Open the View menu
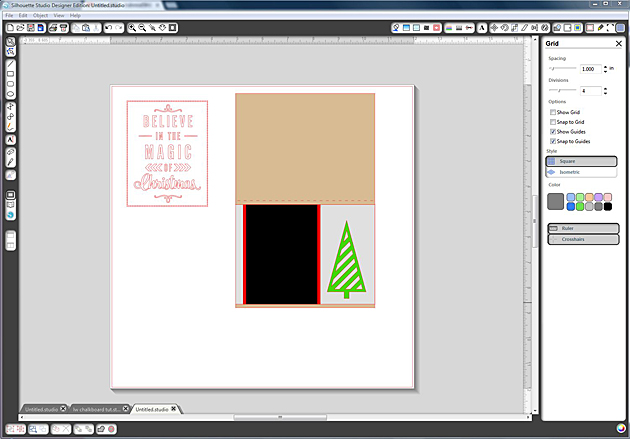630x439 pixels. click(59, 15)
